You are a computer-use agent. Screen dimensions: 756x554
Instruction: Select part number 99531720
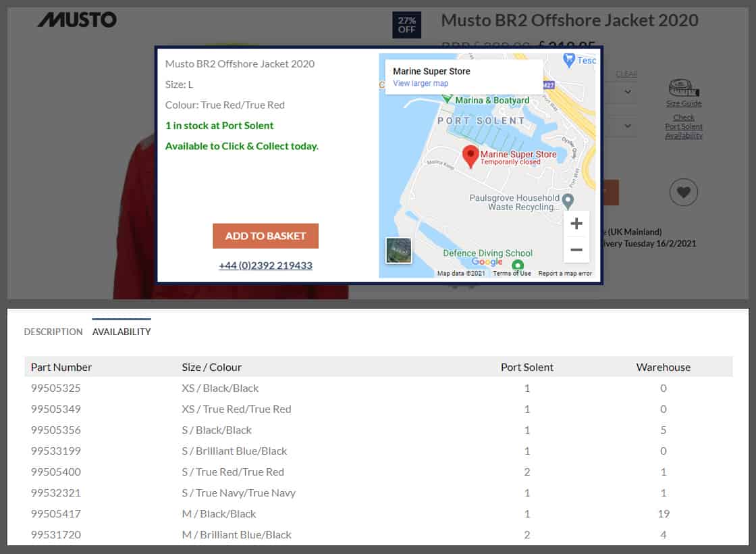[56, 534]
